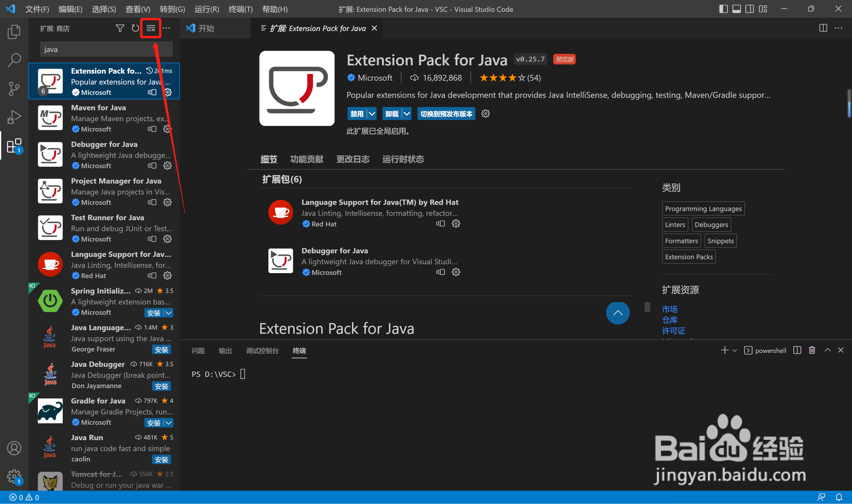This screenshot has width=852, height=504.
Task: Open the File menu
Action: (37, 9)
